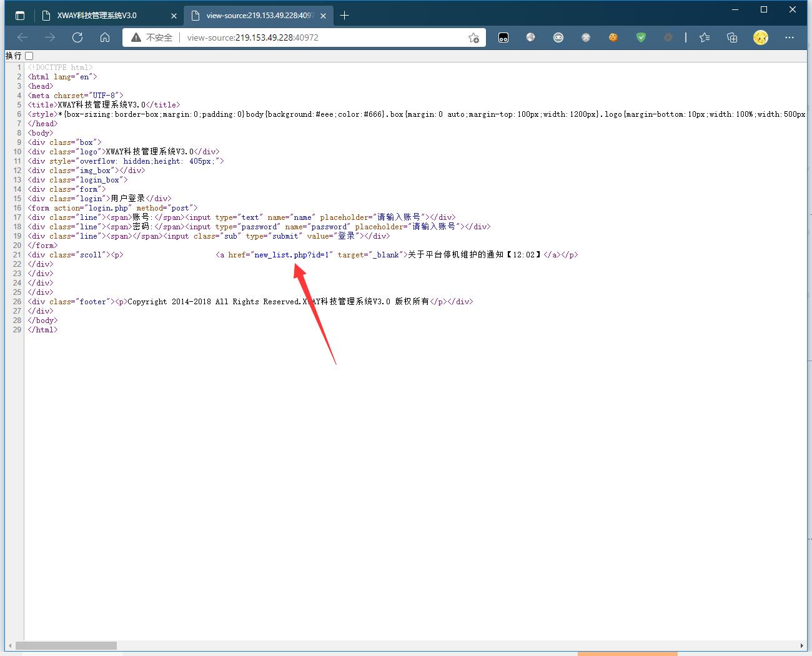Go back to the previous page
The image size is (812, 656).
coord(22,37)
